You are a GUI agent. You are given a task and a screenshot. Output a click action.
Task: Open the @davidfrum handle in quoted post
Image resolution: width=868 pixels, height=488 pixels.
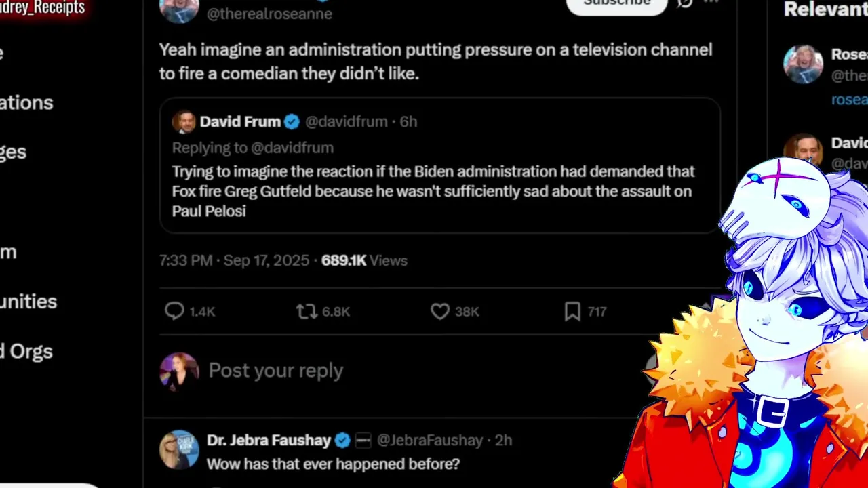coord(347,122)
